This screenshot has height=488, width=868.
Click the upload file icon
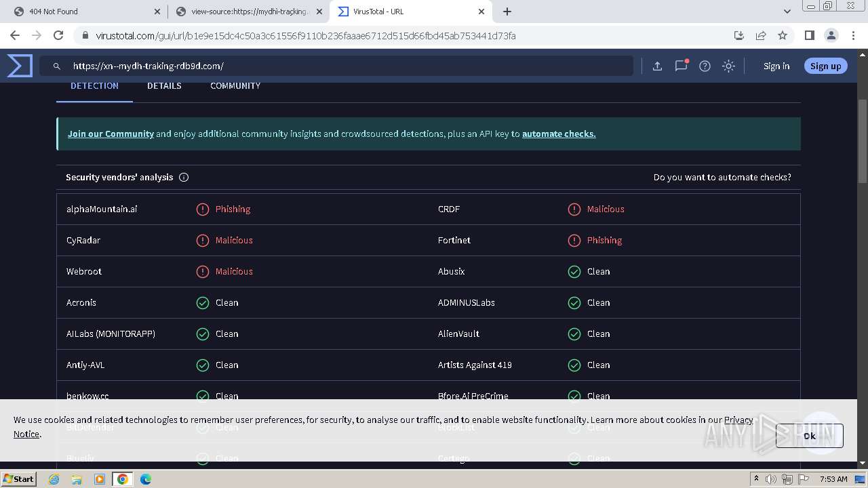tap(657, 66)
